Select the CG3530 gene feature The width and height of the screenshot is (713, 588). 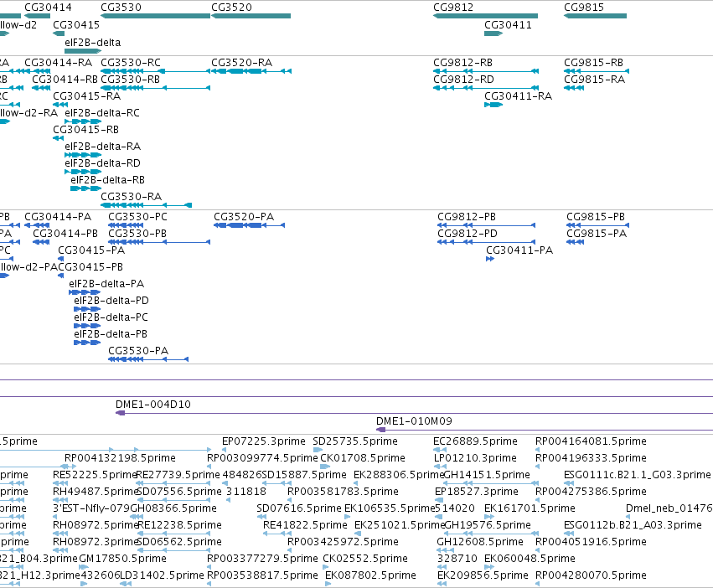[x=156, y=16]
